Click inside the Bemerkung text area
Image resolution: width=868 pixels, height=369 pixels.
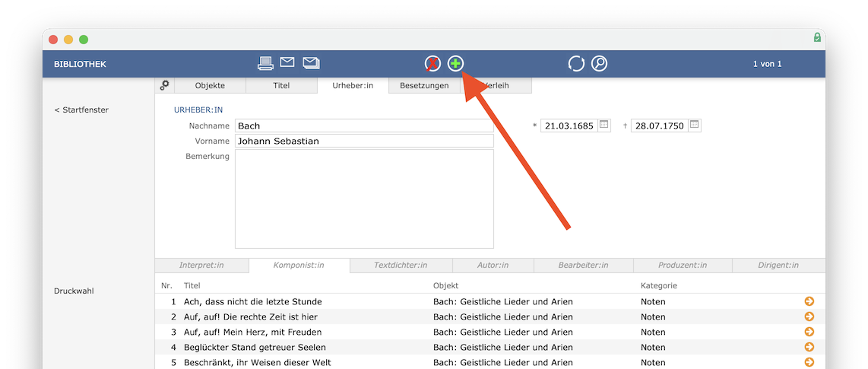[364, 199]
